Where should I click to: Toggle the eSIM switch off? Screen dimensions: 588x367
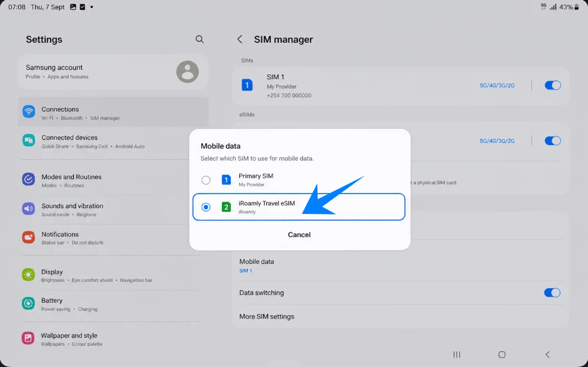pyautogui.click(x=553, y=141)
